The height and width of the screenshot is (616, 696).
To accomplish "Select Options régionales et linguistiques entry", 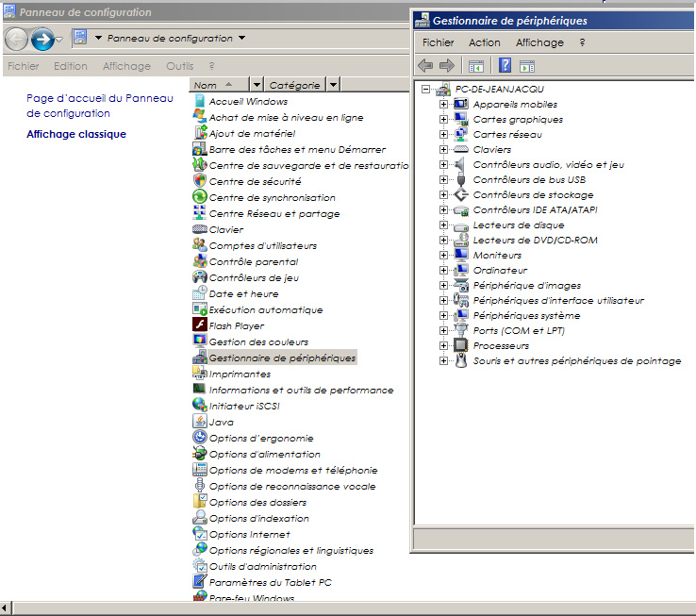I will coord(291,550).
